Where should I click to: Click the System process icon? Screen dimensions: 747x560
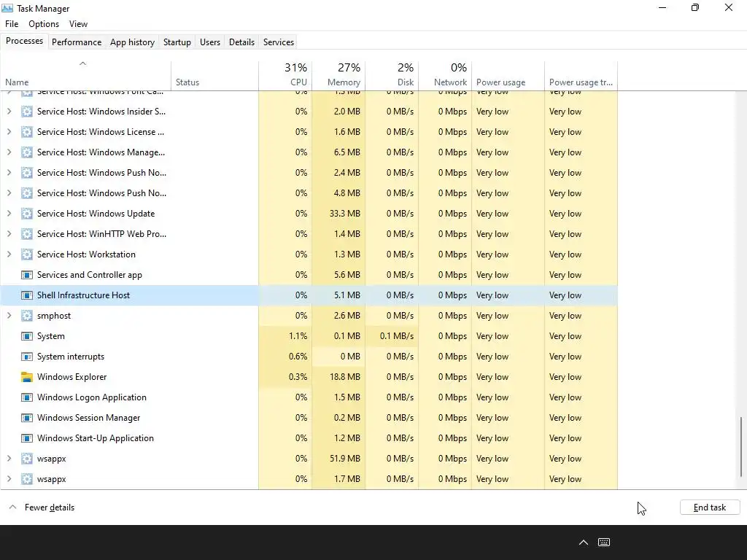coord(27,336)
